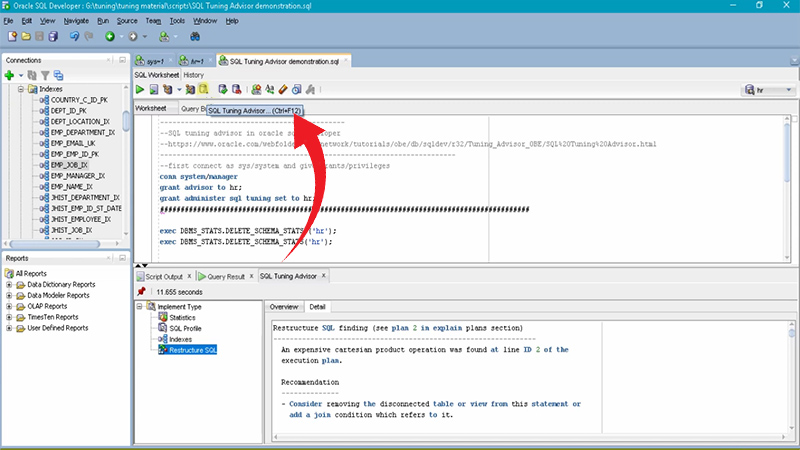Open SQL Worksheet icon in main toolbar
Image resolution: width=800 pixels, height=450 pixels.
click(x=164, y=37)
